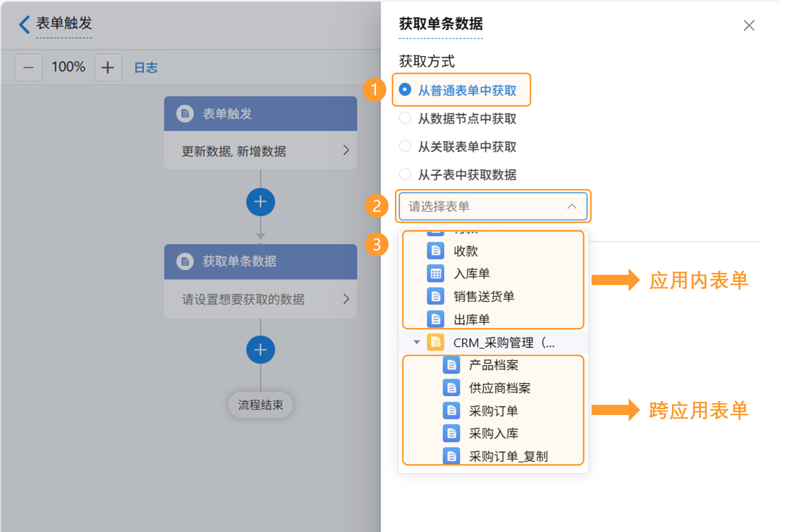Choose 销售送货单 from the form list
Screen dimensions: 790x532
[x=483, y=297]
